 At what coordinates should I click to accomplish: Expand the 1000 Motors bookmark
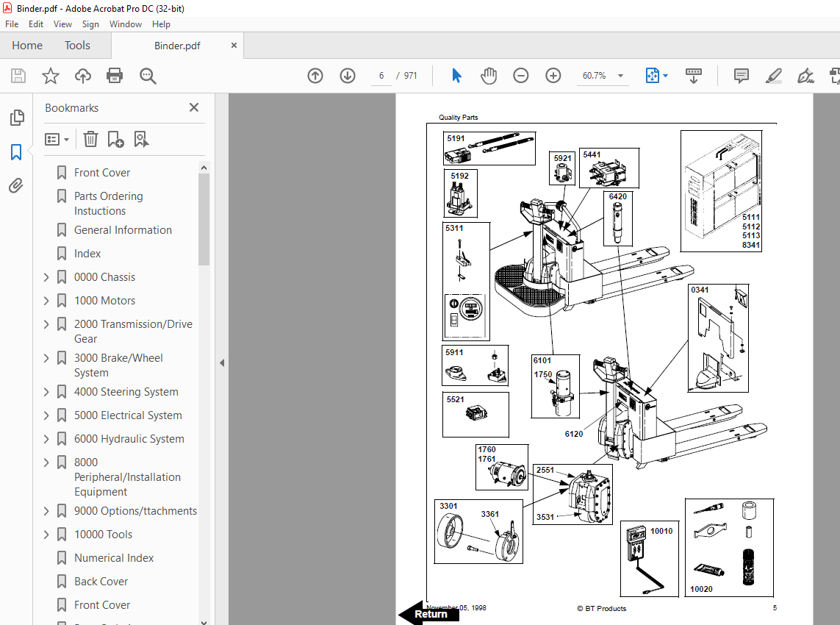coord(46,301)
